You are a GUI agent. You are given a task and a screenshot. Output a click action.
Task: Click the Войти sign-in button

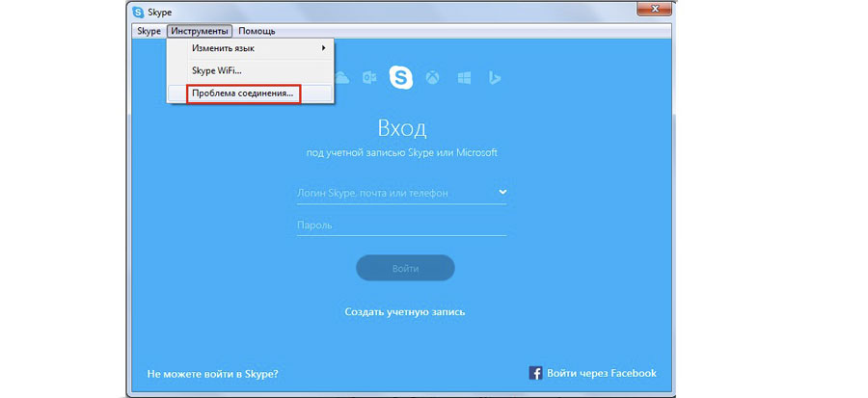(405, 269)
